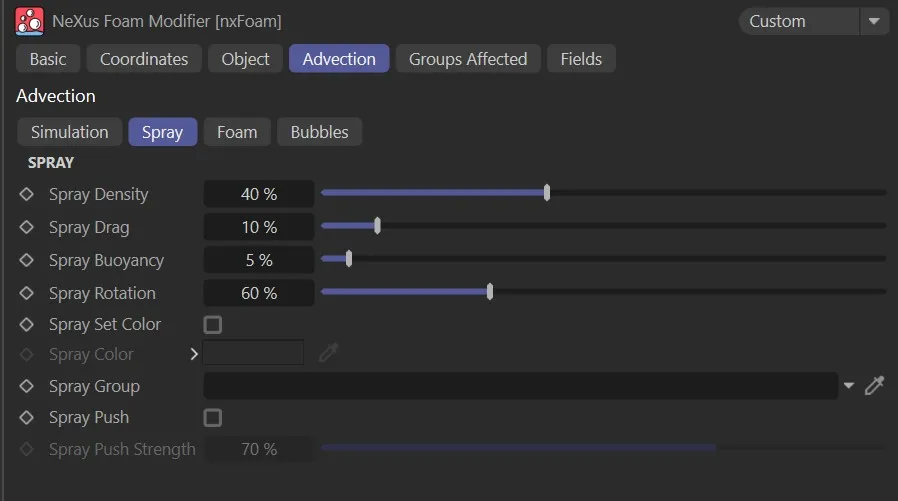Image resolution: width=898 pixels, height=501 pixels.
Task: Click the Spray Push Strength label
Action: pos(122,449)
